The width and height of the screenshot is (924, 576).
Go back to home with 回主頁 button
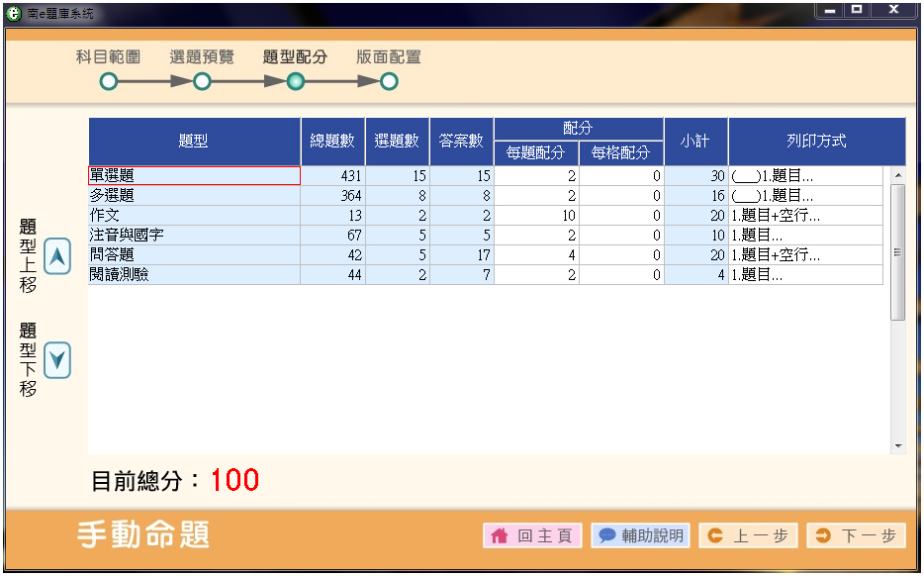pyautogui.click(x=532, y=535)
